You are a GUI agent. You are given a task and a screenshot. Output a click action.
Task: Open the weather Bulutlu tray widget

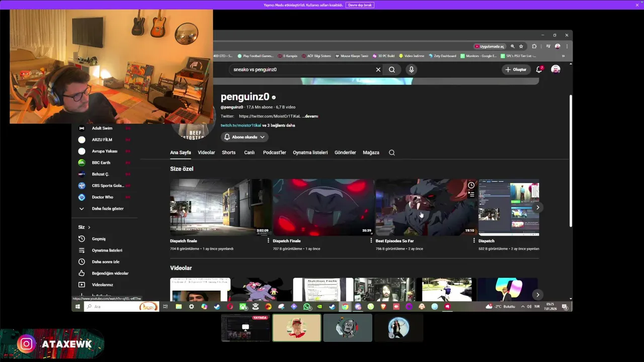tap(501, 307)
